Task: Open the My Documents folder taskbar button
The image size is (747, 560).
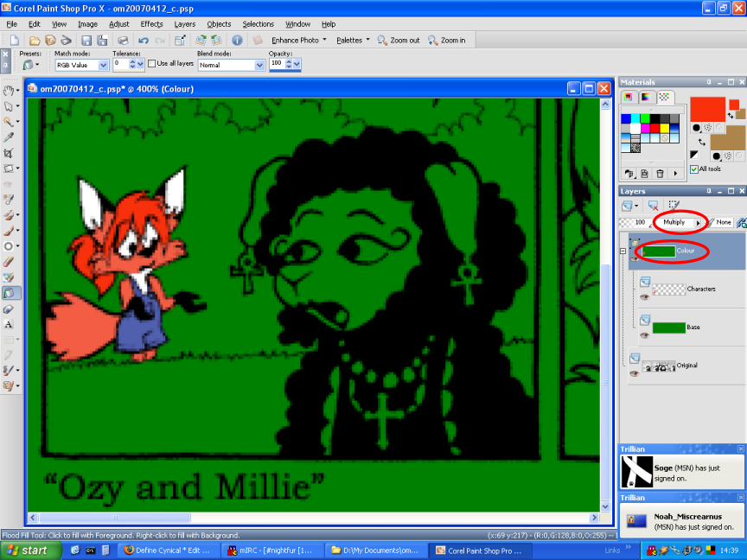Action: (x=376, y=550)
